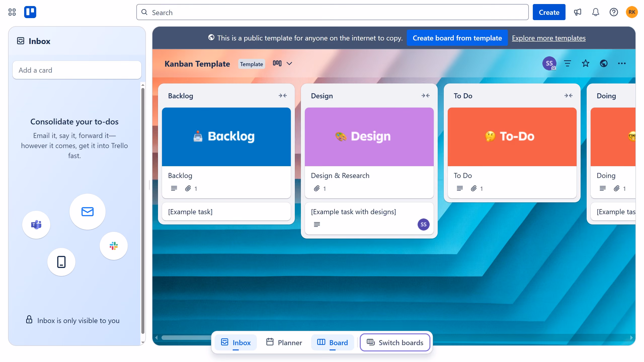Click the inbox scrollbar down arrow
This screenshot has height=362, width=644.
click(143, 342)
